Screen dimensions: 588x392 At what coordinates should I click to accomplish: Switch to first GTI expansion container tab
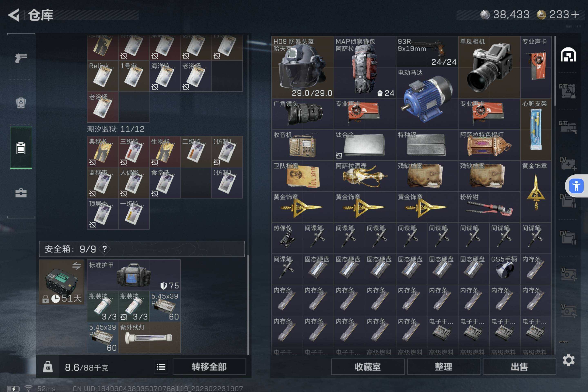(567, 91)
